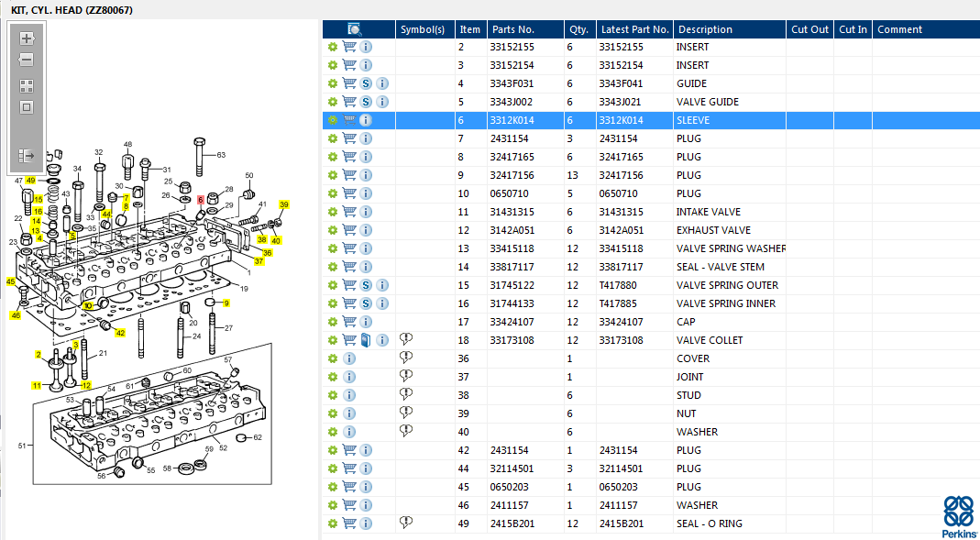Zoom out of the parts diagram
Image resolution: width=980 pixels, height=540 pixels.
(x=27, y=60)
